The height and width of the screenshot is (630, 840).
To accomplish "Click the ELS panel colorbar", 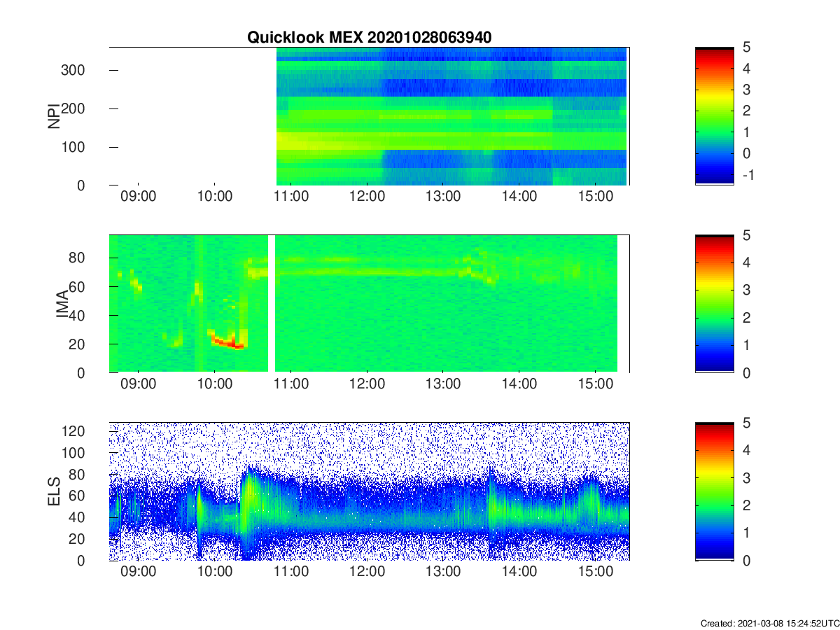I will pos(714,491).
